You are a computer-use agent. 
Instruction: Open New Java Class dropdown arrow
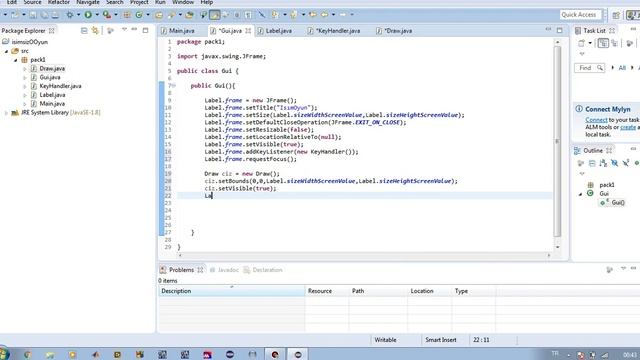(148, 15)
